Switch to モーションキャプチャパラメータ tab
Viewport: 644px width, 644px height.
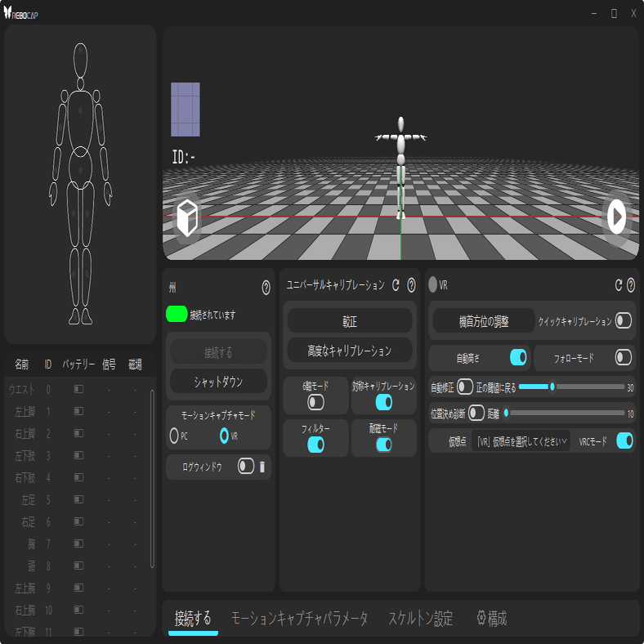[299, 619]
